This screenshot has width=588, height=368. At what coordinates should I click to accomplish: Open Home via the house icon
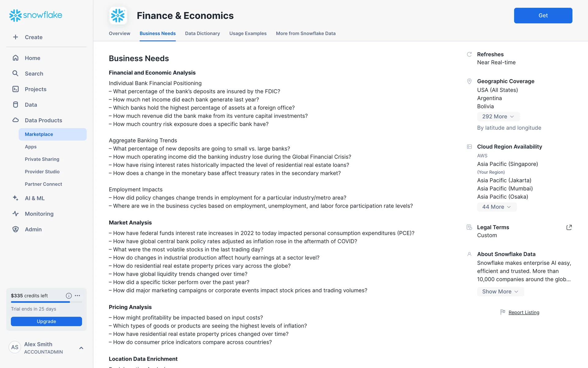tap(15, 58)
